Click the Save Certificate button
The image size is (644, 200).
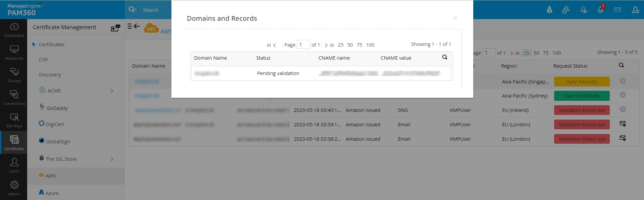click(x=582, y=96)
